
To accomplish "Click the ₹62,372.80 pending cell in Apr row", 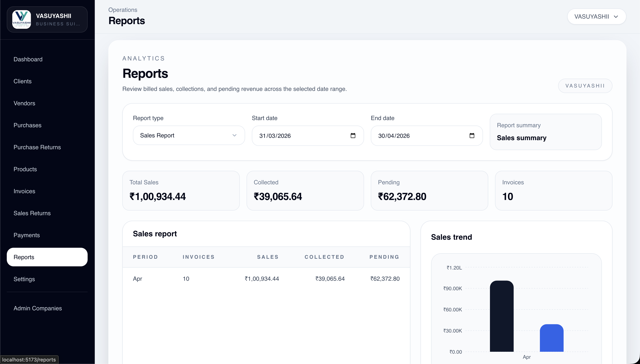I will click(x=385, y=279).
